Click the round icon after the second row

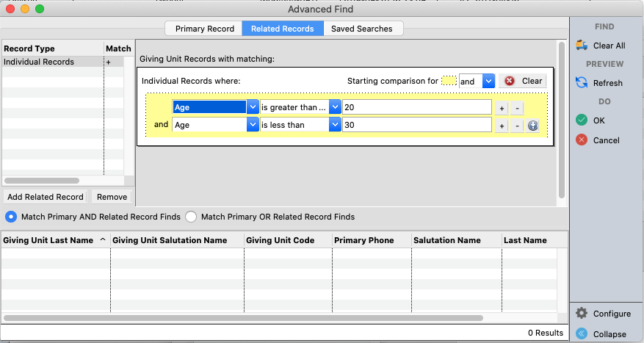point(532,126)
